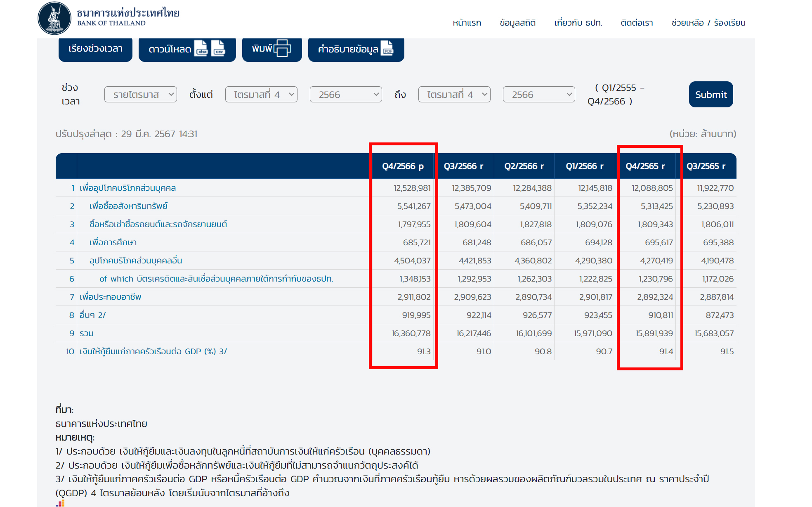Go to ติดต่อเรา in the navigation
This screenshot has width=812, height=507.
coord(637,23)
